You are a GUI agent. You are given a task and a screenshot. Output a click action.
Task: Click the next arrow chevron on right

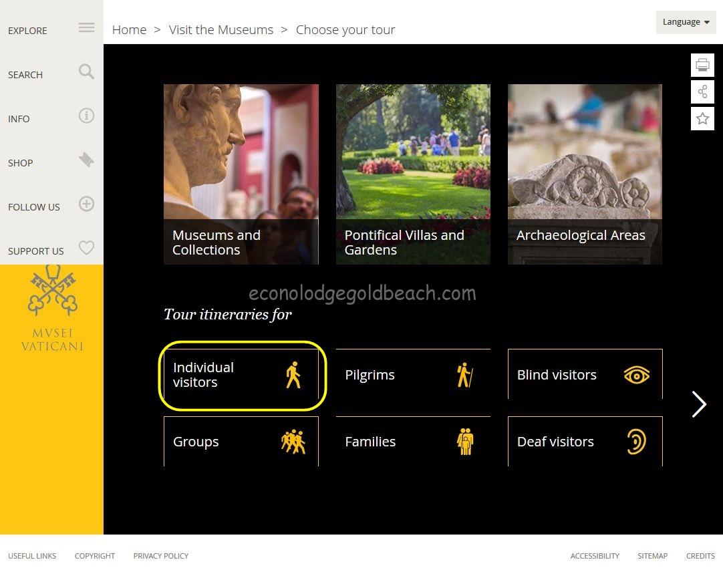[x=699, y=404]
